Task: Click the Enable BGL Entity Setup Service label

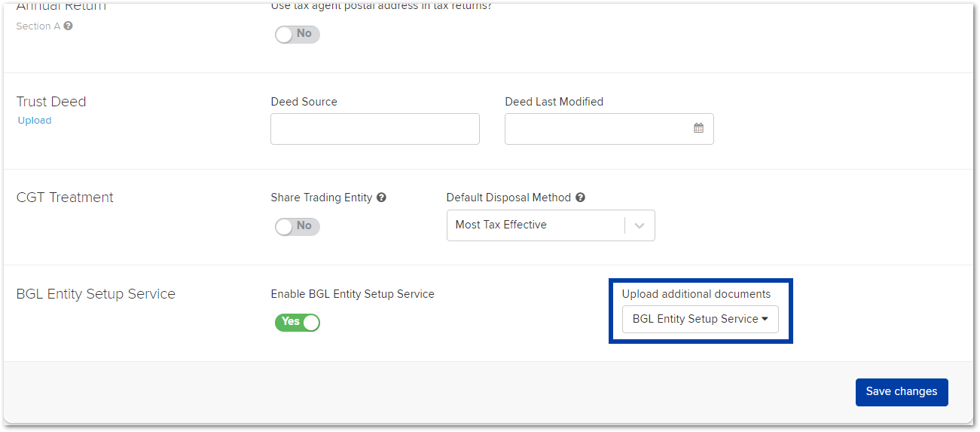Action: (x=353, y=294)
